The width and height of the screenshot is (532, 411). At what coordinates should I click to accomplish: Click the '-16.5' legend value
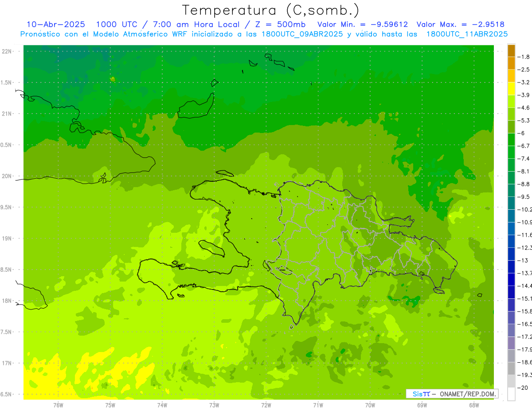tap(524, 324)
